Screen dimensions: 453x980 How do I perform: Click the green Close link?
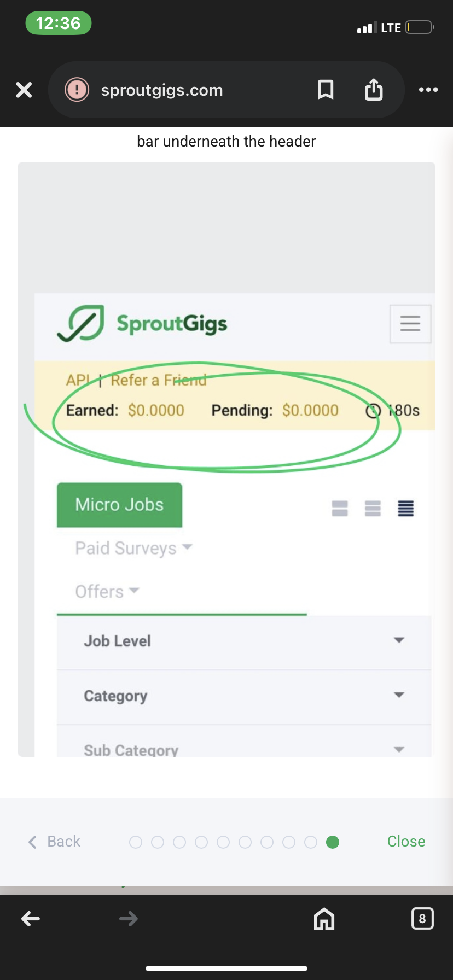(406, 842)
